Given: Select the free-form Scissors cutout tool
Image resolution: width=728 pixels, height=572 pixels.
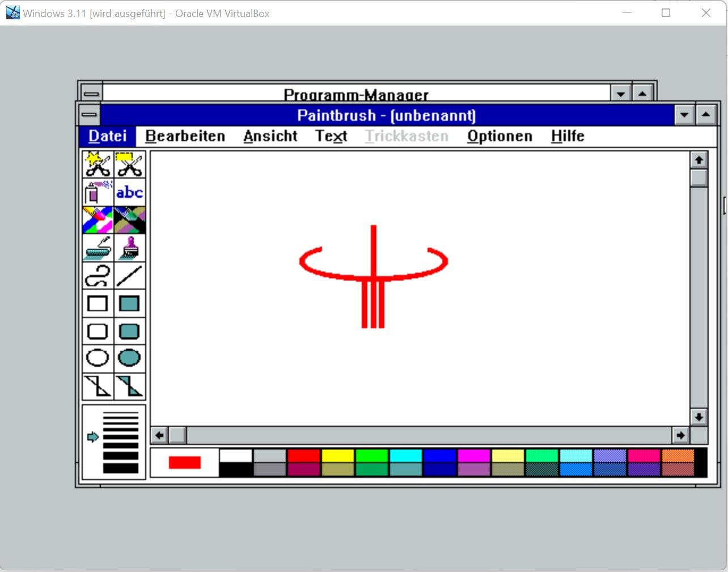Looking at the screenshot, I should tap(98, 164).
